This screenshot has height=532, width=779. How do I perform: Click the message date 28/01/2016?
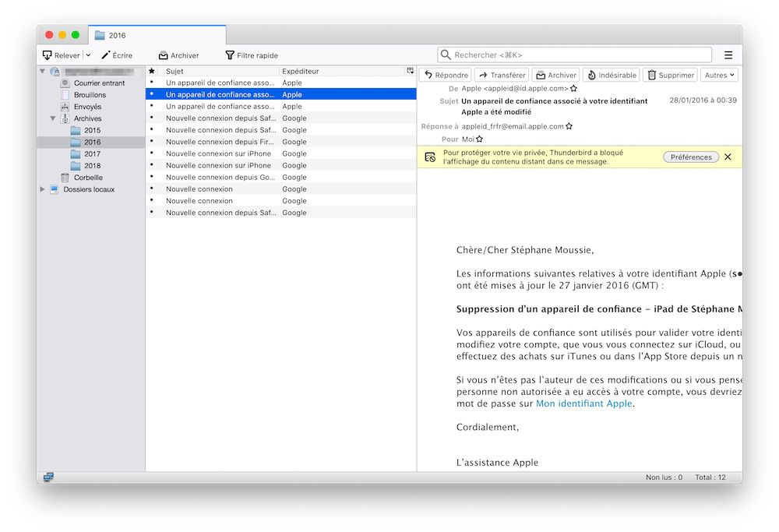[x=703, y=100]
